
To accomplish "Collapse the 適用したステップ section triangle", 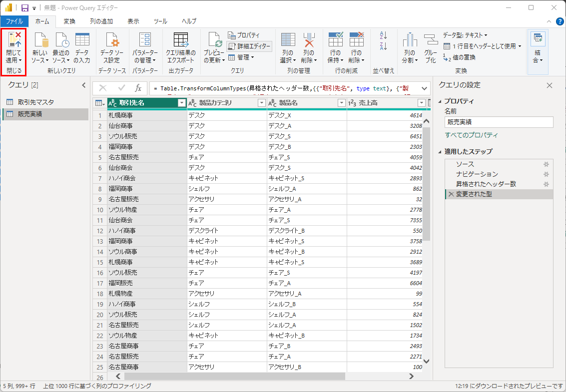I will click(x=440, y=152).
